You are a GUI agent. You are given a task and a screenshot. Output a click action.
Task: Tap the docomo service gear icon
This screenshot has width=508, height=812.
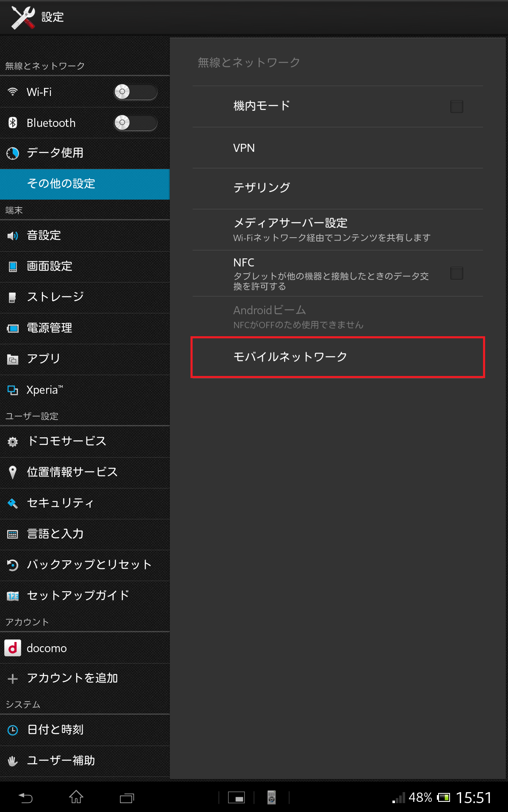click(13, 442)
